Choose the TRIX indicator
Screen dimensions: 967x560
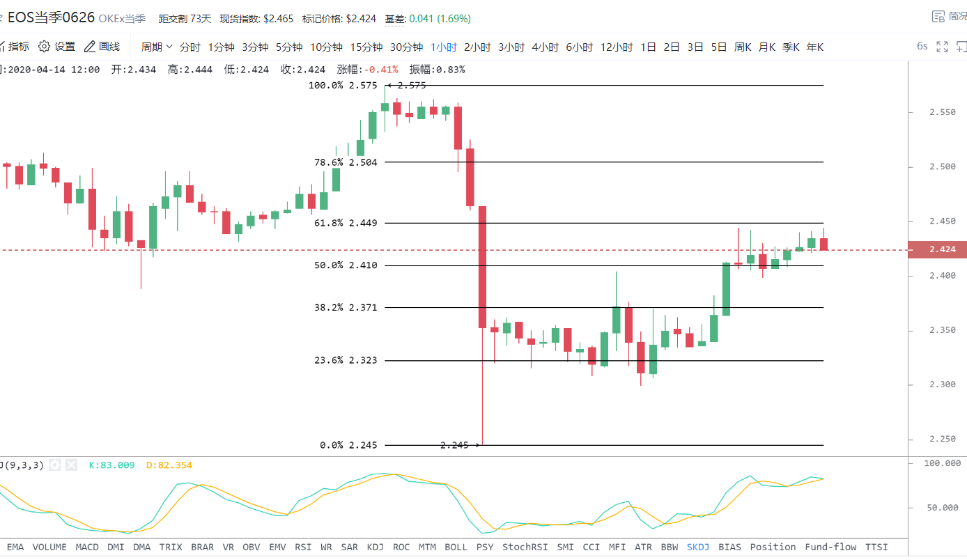[x=171, y=547]
